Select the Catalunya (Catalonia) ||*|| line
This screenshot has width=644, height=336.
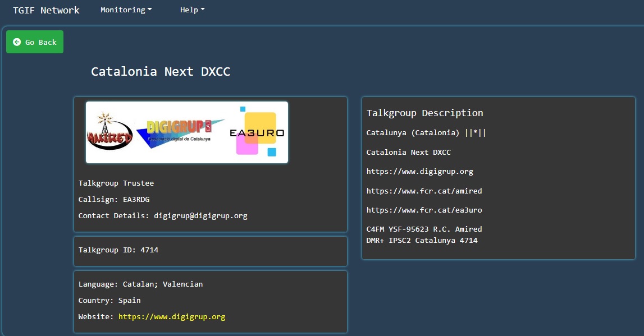click(426, 132)
